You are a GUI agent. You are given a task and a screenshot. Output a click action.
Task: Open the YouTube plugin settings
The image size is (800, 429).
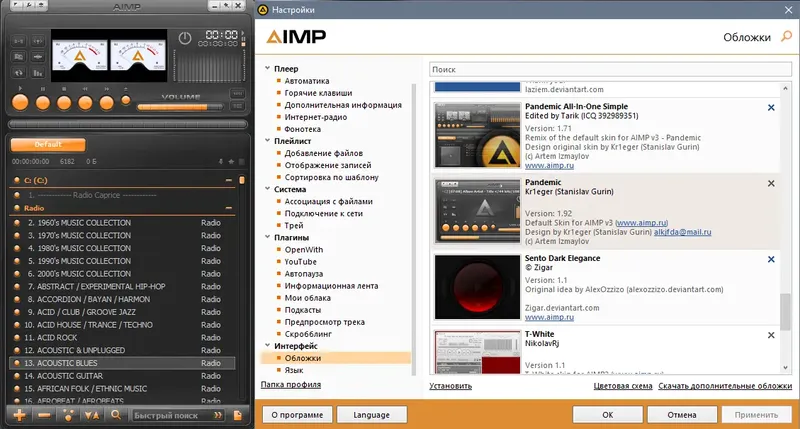pyautogui.click(x=301, y=262)
